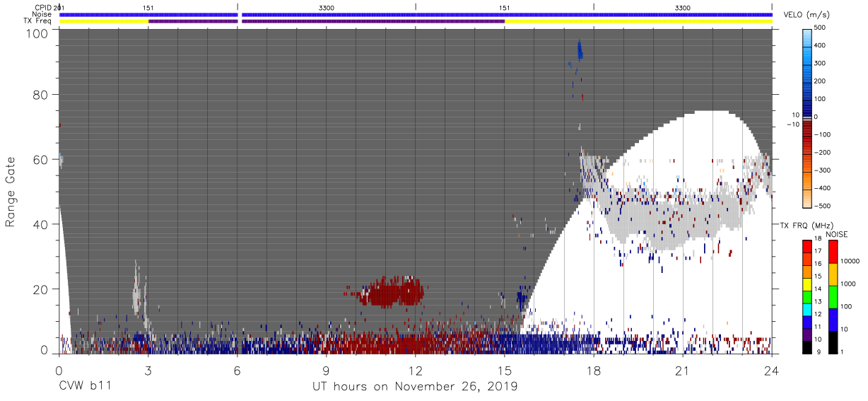Click the blue echo patch near range gate 95

click(x=580, y=50)
